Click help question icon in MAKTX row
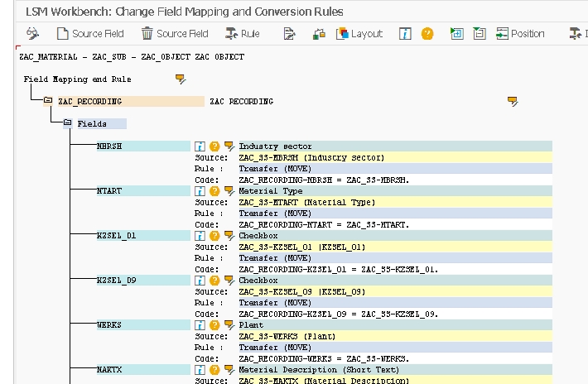Viewport: 588px width, 384px height. [x=214, y=370]
